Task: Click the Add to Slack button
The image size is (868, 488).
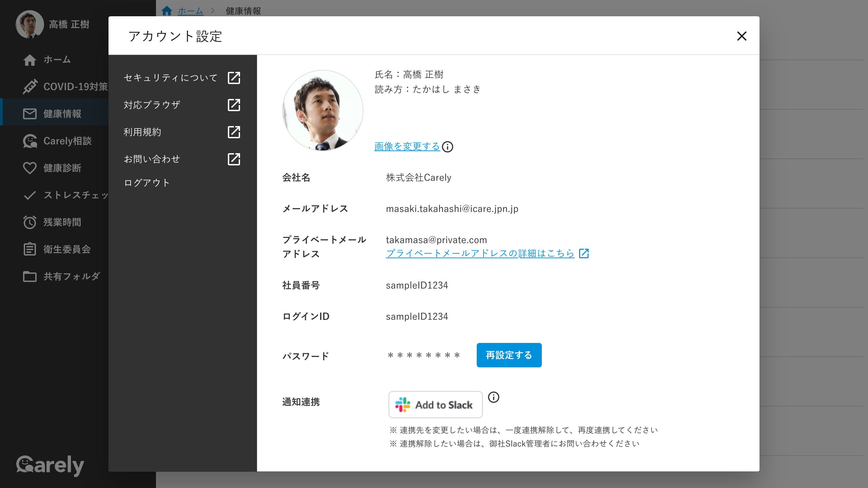Action: click(x=435, y=405)
